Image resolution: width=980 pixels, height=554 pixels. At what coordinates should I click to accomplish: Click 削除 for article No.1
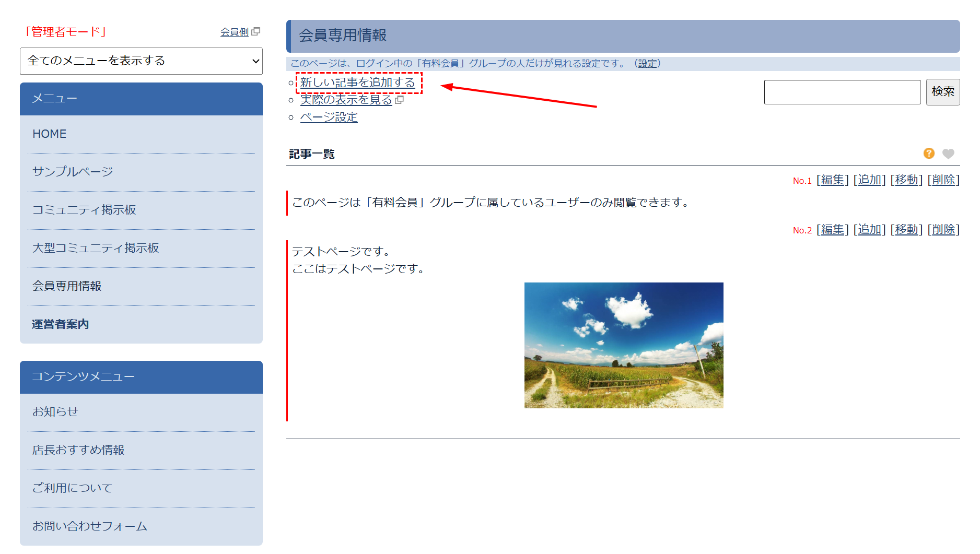(x=944, y=180)
